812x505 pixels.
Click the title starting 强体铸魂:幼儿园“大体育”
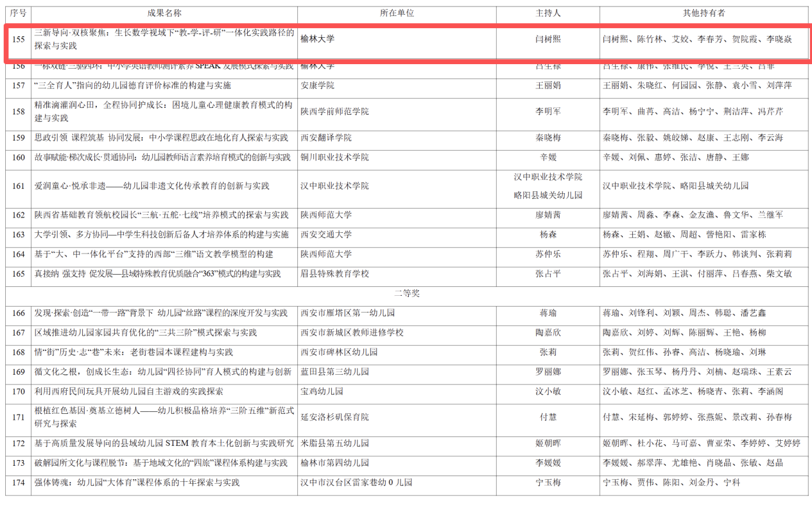coord(137,483)
